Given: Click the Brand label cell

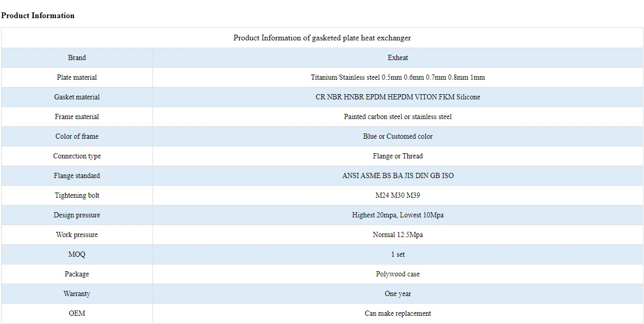Looking at the screenshot, I should (x=77, y=57).
